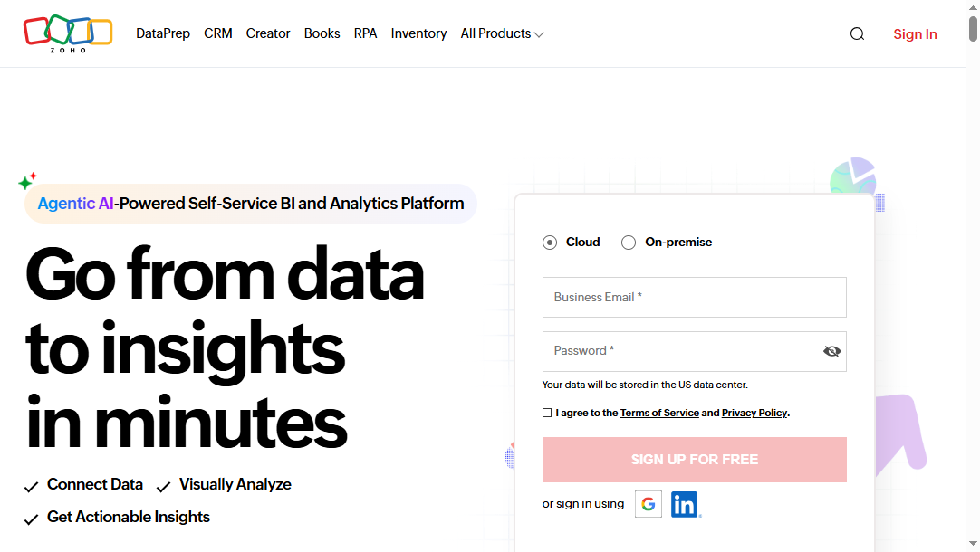Check the agree to Terms checkbox
This screenshot has height=552, width=980.
547,413
